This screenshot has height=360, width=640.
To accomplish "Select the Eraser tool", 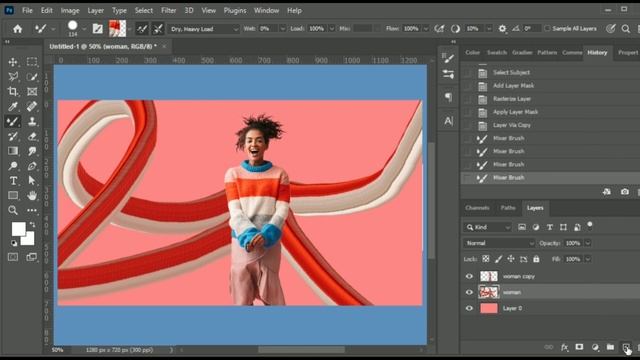I will tap(32, 136).
